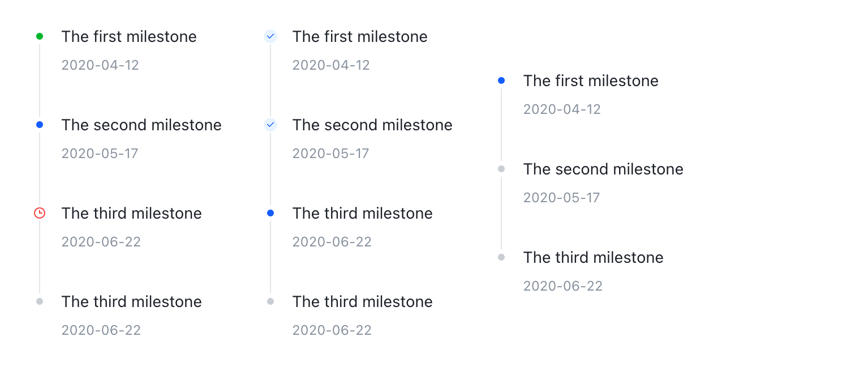
Task: Open "The first milestone" next to checkmark icon
Action: click(360, 37)
